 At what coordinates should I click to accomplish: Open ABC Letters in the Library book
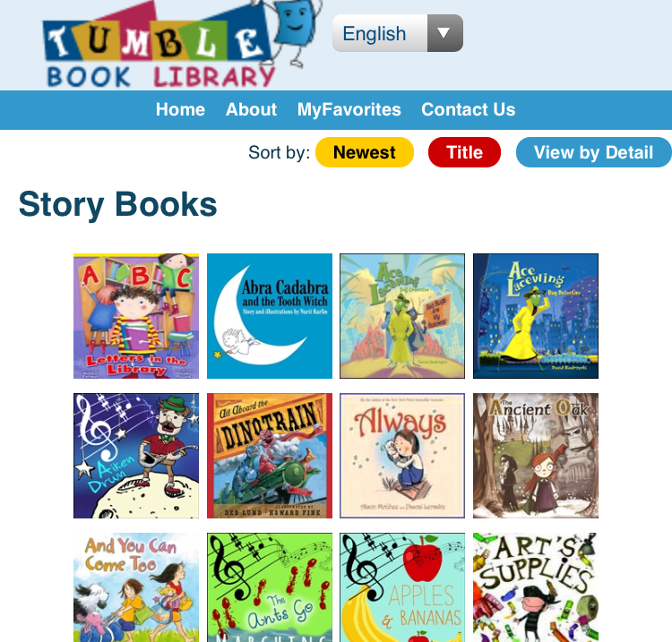coord(136,316)
